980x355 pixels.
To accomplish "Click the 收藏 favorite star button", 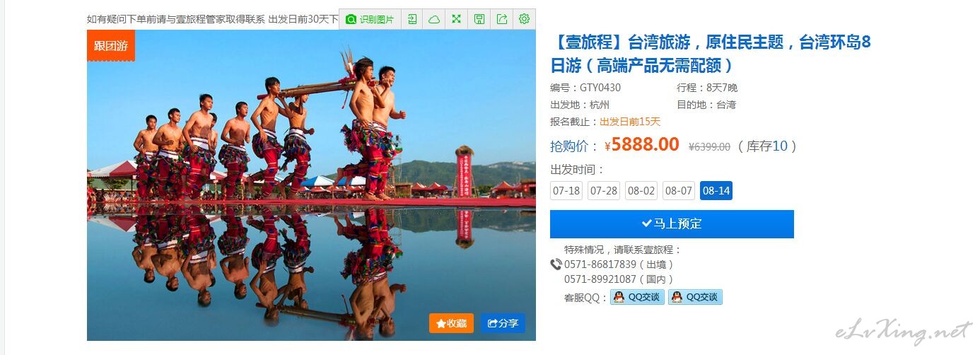I will point(451,323).
